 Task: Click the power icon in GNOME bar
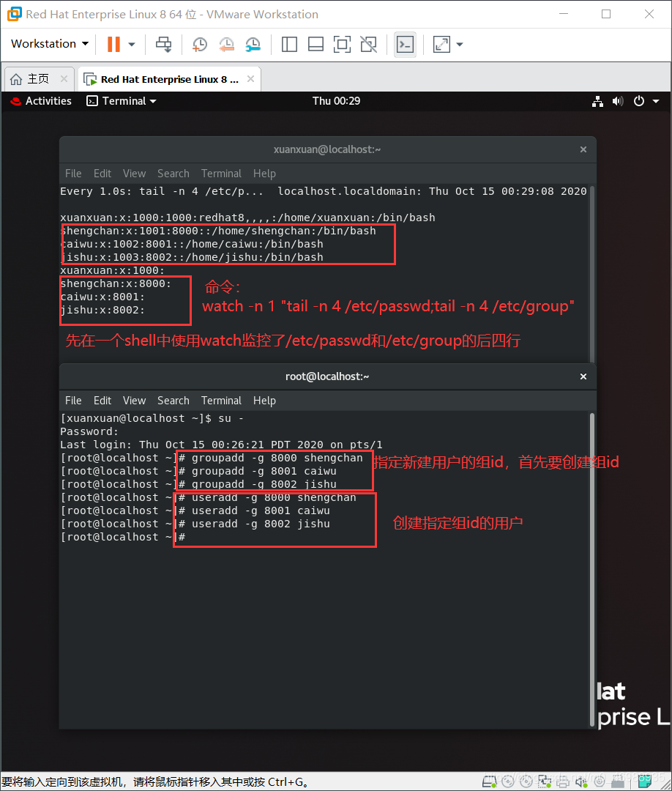click(x=639, y=101)
